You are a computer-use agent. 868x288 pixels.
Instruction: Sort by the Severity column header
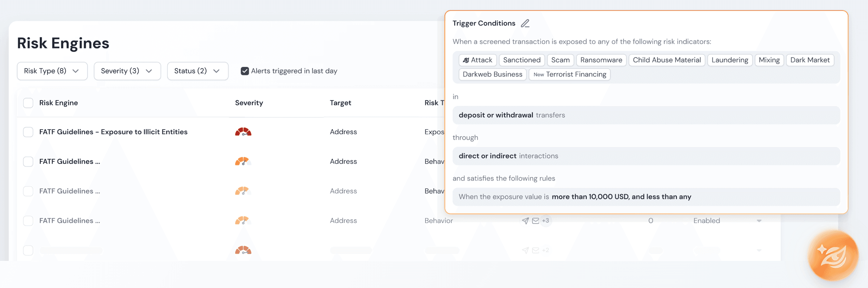249,103
